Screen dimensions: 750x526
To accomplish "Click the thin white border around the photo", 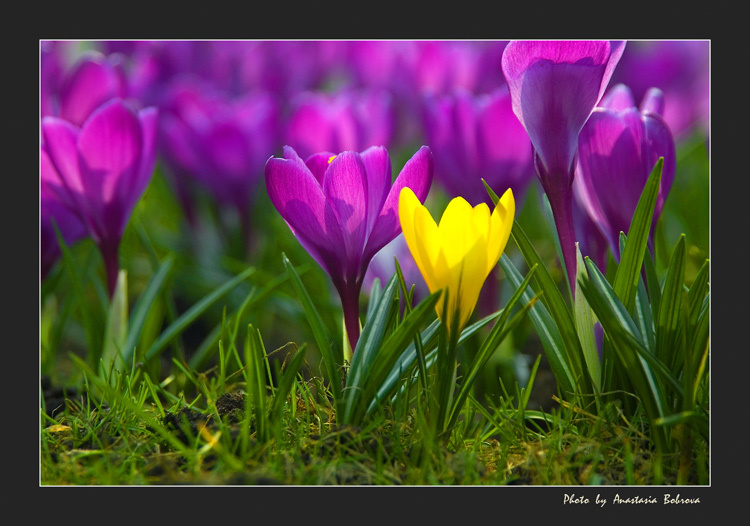I will point(375,40).
